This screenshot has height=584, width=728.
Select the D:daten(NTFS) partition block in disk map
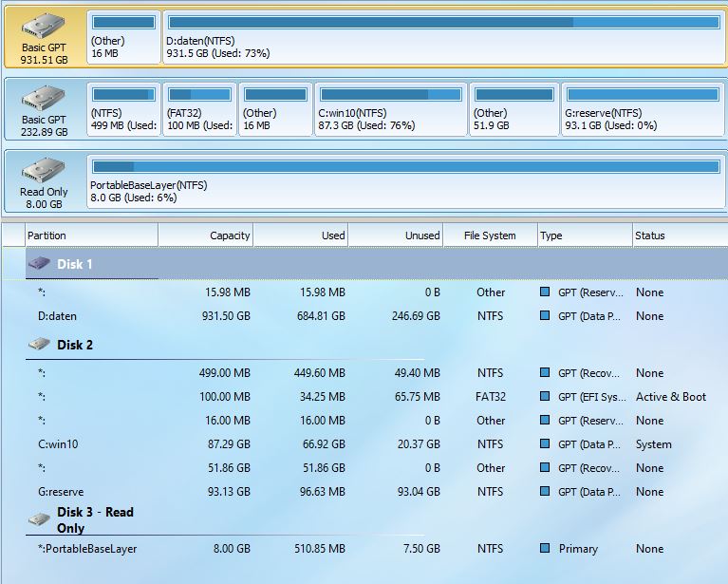[x=444, y=38]
